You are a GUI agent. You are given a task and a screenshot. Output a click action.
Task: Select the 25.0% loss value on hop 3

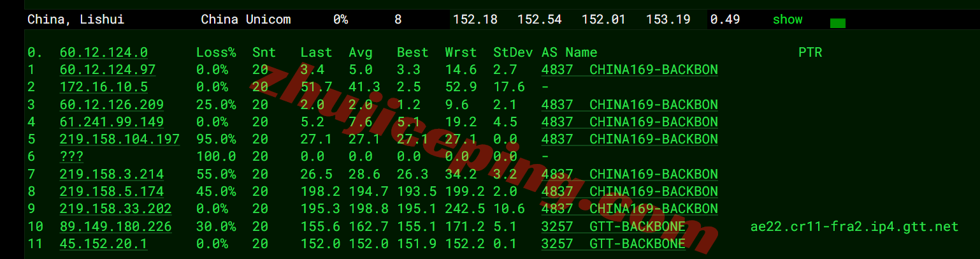tap(216, 105)
